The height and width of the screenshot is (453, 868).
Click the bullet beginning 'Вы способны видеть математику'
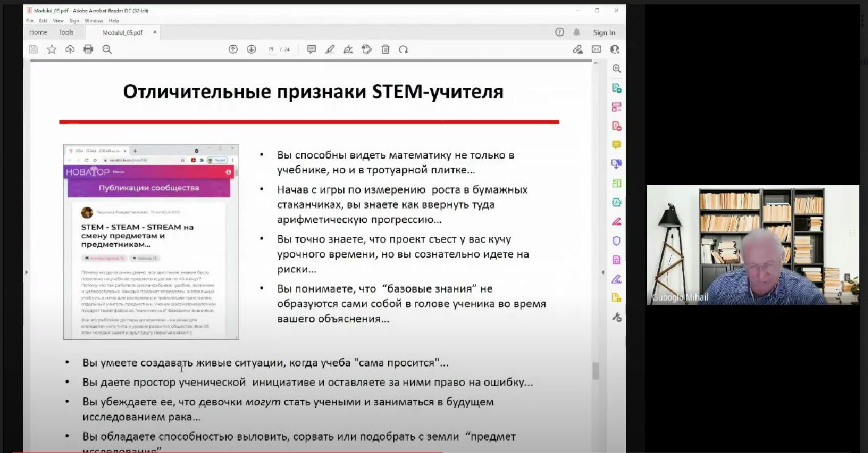pos(396,162)
